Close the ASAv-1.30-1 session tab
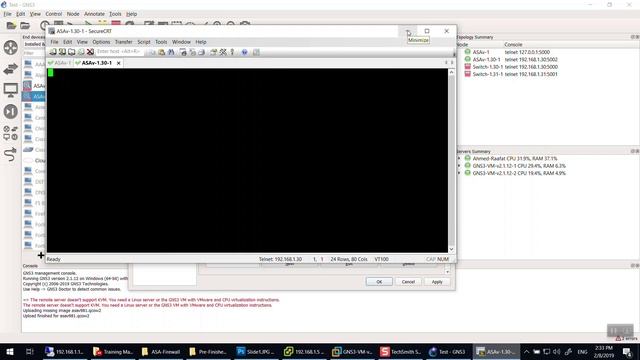The image size is (640, 360). tap(119, 63)
